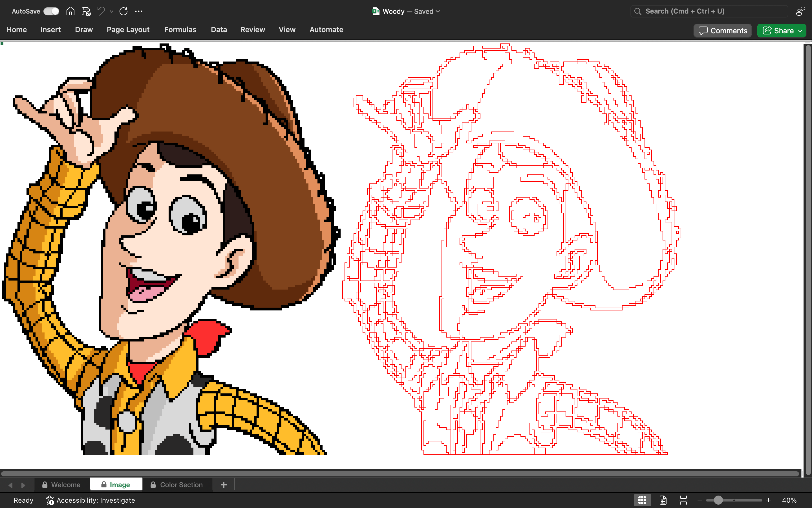Viewport: 812px width, 508px height.
Task: Open the Page Layout tab
Action: 128,30
